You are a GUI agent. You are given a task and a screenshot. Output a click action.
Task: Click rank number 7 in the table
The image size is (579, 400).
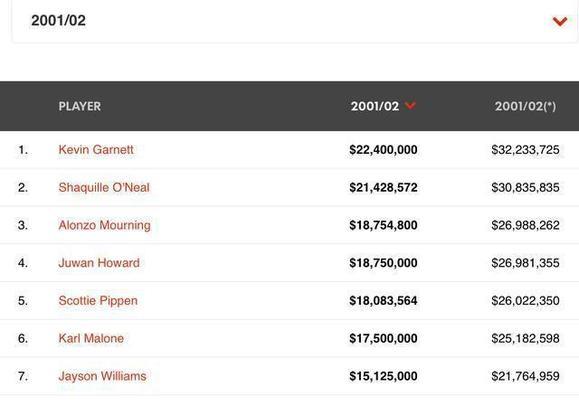23,376
